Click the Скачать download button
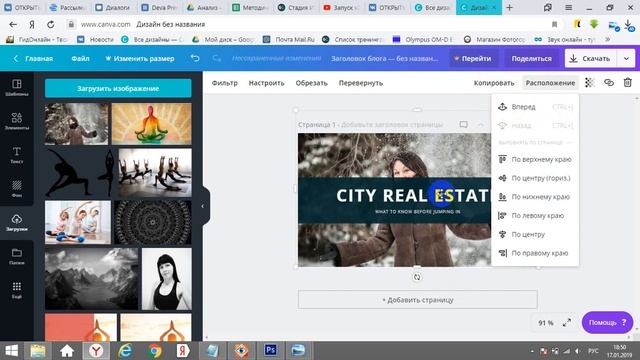 click(x=590, y=59)
